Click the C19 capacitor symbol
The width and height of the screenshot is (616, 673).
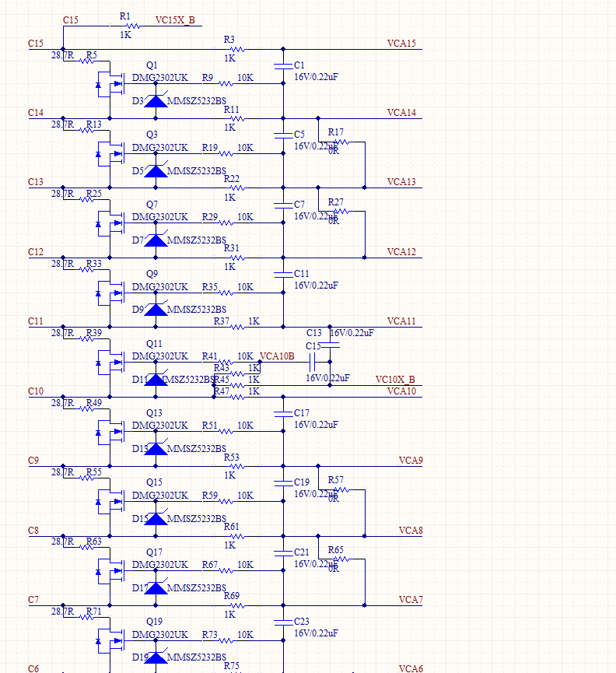point(283,483)
